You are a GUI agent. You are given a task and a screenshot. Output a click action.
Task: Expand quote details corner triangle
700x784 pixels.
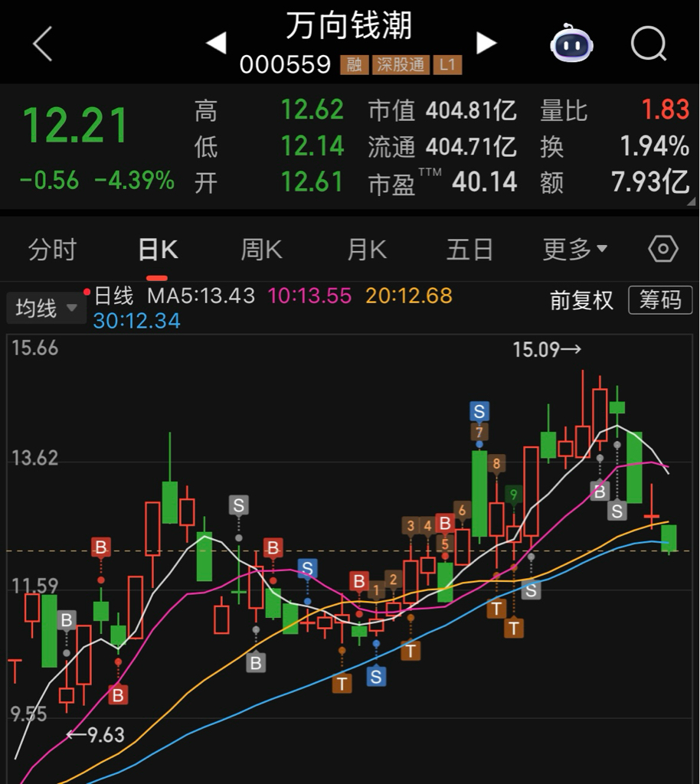[x=692, y=201]
